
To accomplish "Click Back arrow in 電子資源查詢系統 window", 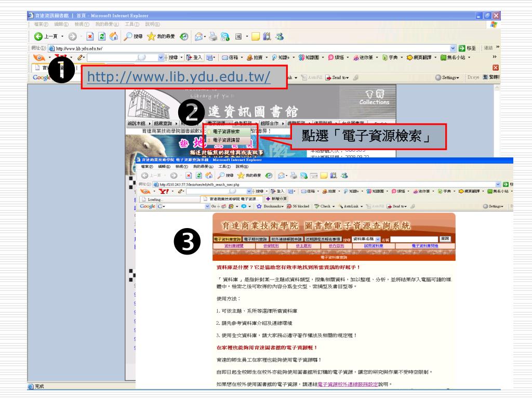I will pyautogui.click(x=145, y=176).
